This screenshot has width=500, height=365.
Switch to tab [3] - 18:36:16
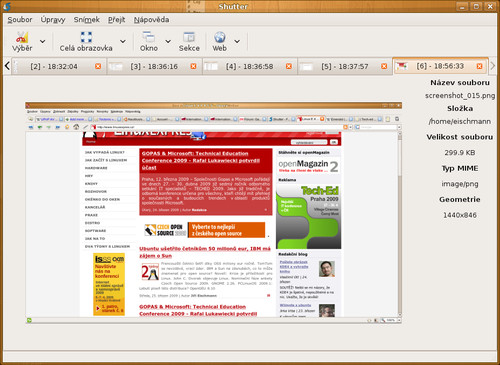coord(154,66)
